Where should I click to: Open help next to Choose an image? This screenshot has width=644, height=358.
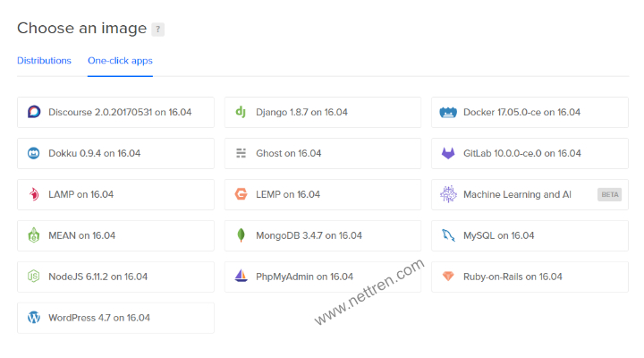(157, 30)
